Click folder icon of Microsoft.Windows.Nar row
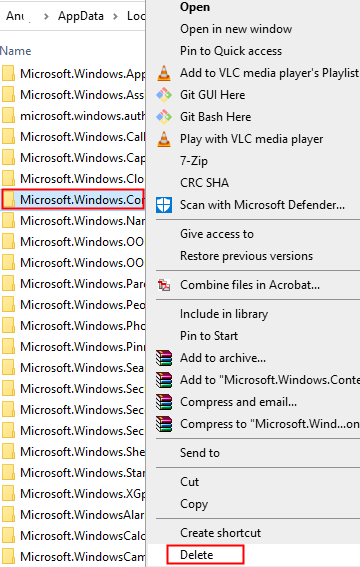The width and height of the screenshot is (360, 567). (8, 220)
